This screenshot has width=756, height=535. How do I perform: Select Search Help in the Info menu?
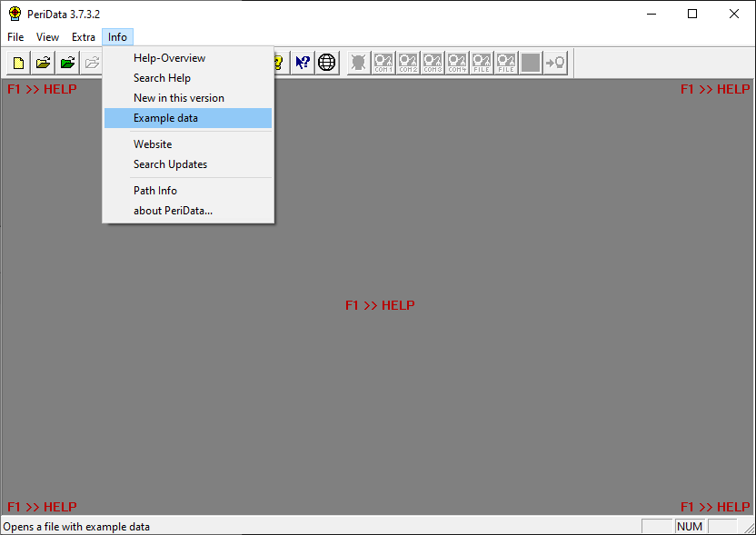click(188, 78)
